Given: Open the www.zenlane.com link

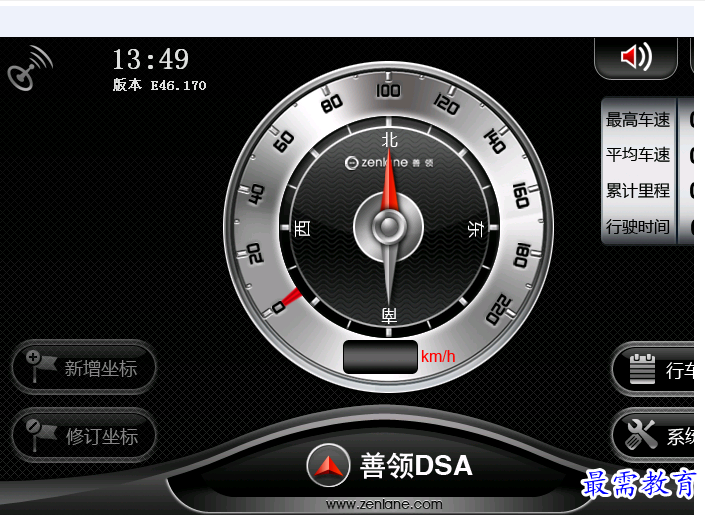Looking at the screenshot, I should pyautogui.click(x=384, y=504).
